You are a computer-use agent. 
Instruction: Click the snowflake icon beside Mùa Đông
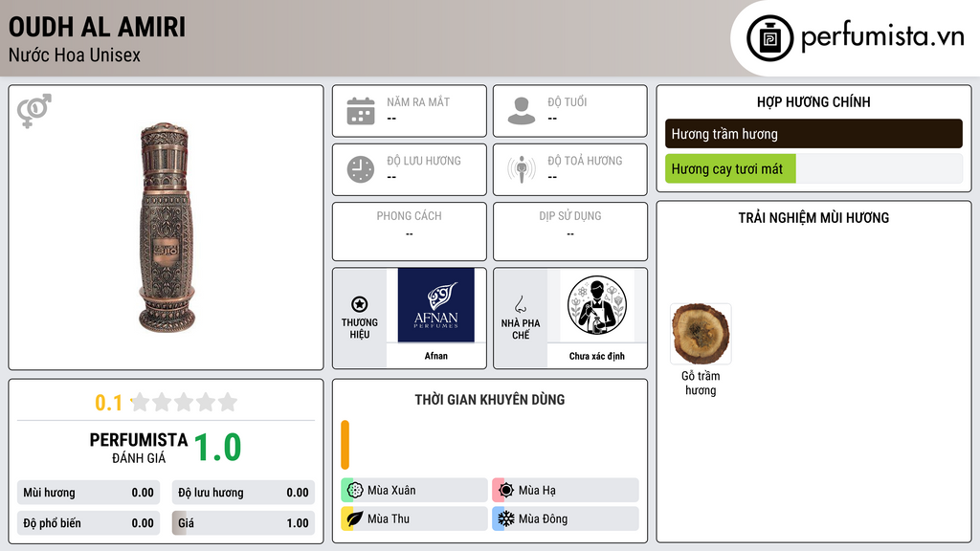pos(506,518)
